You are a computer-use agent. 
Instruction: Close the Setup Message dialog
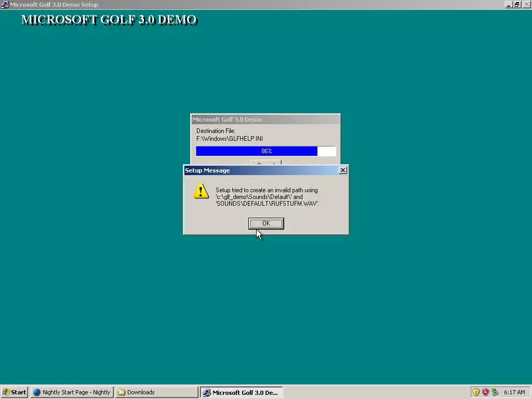click(x=343, y=170)
